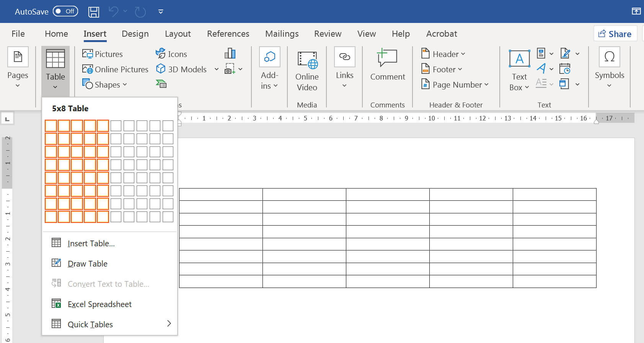The height and width of the screenshot is (343, 644).
Task: Expand the Quick Tables submenu arrow
Action: coord(169,323)
